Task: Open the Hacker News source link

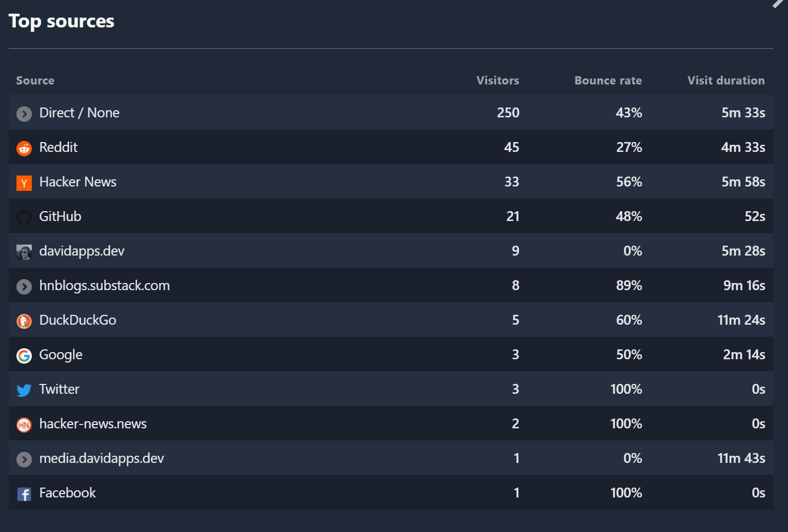Action: tap(78, 182)
